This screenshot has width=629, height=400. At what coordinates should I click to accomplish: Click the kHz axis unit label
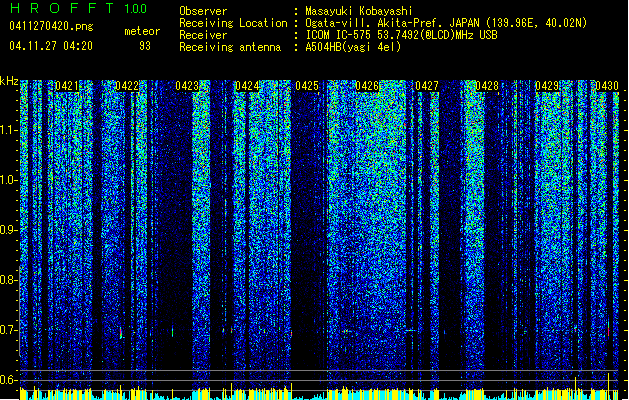tap(9, 81)
